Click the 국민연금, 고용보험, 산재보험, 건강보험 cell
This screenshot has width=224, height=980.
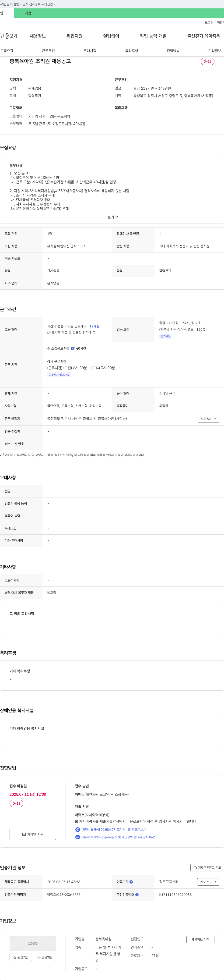tap(74, 406)
